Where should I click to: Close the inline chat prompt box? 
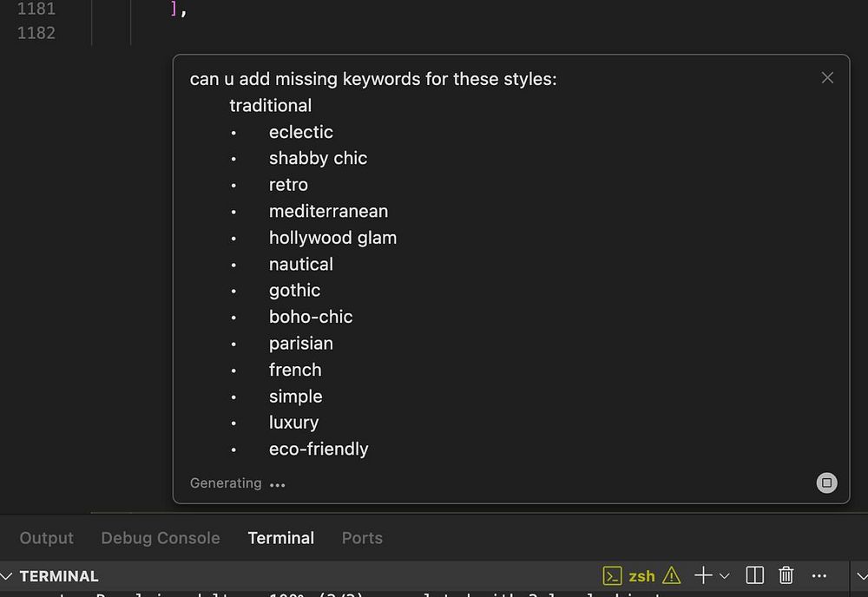click(x=827, y=78)
